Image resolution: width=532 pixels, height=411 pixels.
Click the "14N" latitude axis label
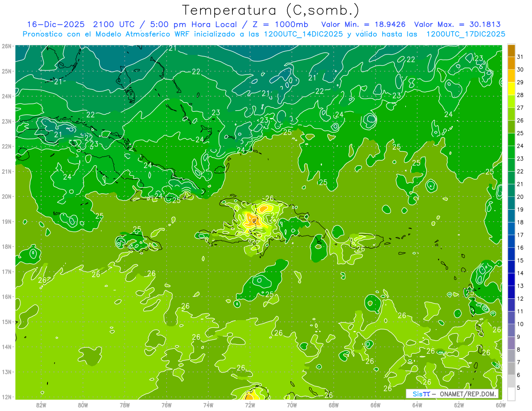tap(7, 347)
